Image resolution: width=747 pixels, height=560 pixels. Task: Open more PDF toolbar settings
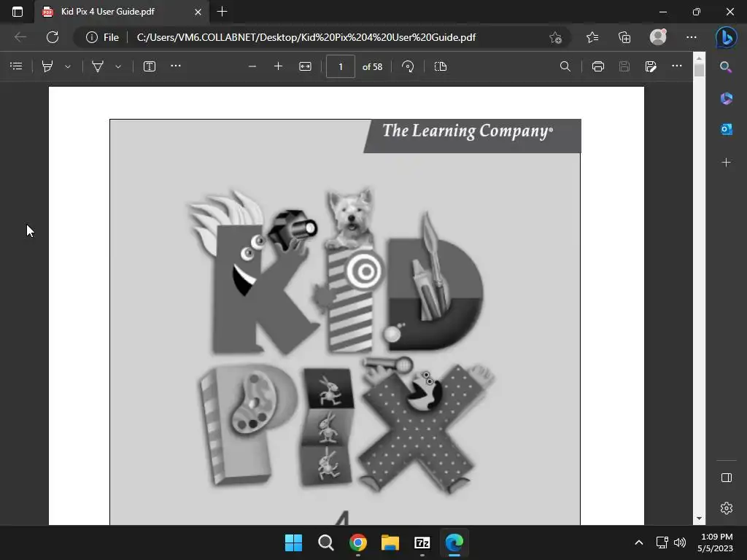(677, 66)
